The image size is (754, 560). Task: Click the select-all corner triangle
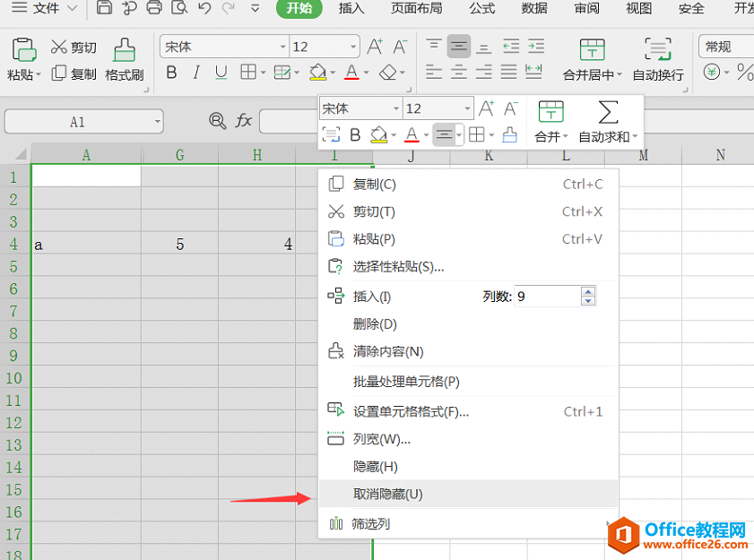tap(21, 154)
